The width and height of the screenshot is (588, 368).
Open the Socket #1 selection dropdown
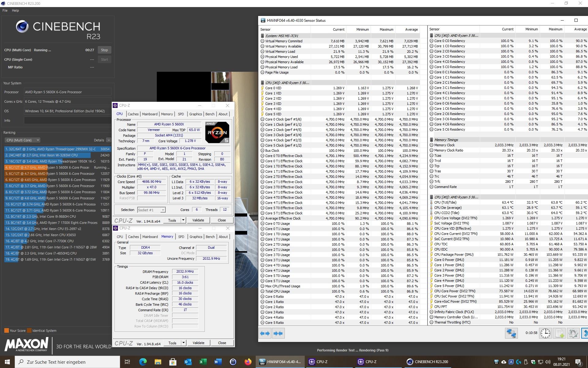point(151,210)
